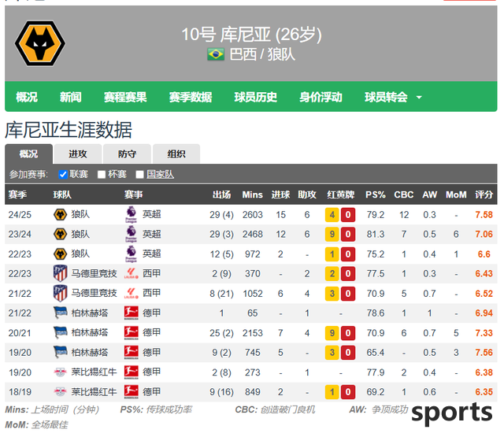Click Bundesliga logo in 21/22 德甲 row
The width and height of the screenshot is (504, 437).
click(x=132, y=313)
